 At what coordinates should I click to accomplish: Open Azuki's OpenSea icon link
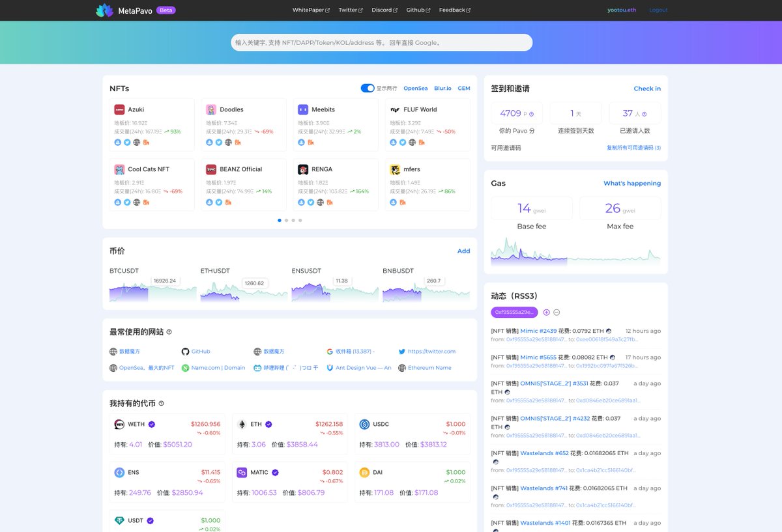click(118, 142)
